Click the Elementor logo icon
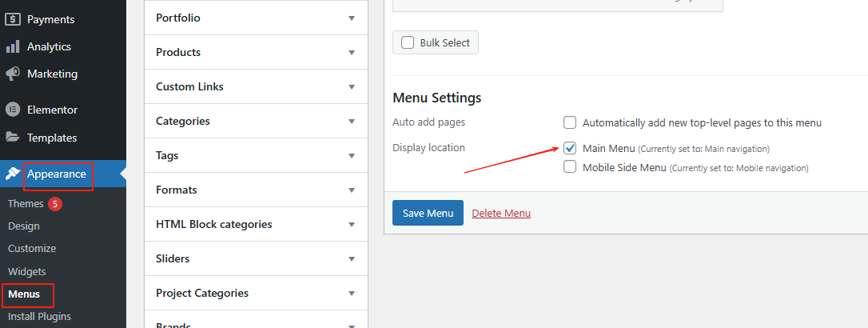868x328 pixels. 13,110
